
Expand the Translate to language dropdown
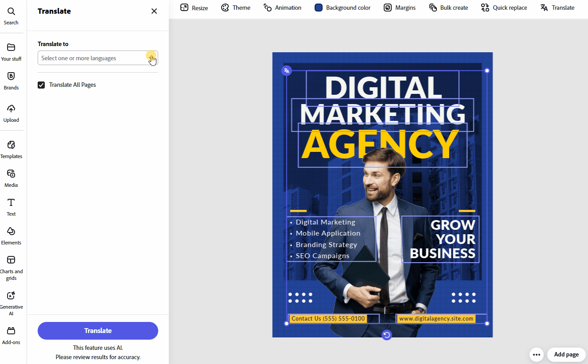click(x=97, y=58)
